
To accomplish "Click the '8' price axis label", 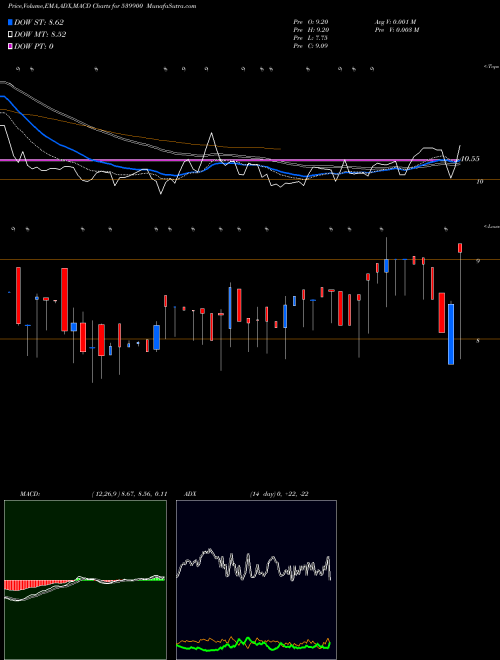I will click(478, 341).
